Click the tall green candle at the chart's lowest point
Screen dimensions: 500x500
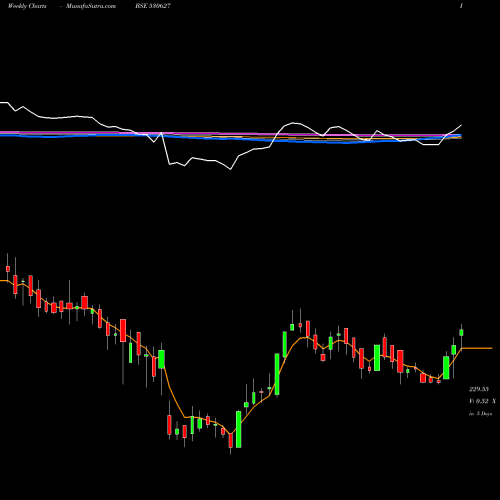[x=239, y=429]
